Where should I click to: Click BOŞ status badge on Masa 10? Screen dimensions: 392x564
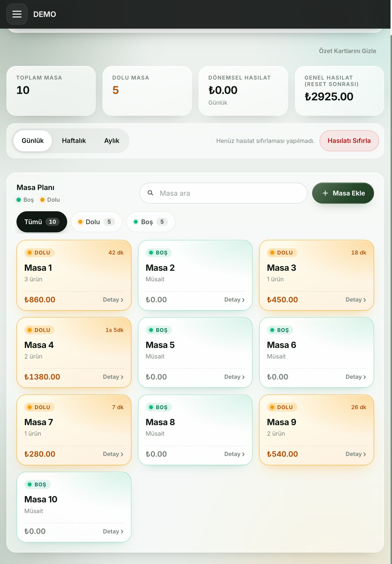tap(37, 484)
